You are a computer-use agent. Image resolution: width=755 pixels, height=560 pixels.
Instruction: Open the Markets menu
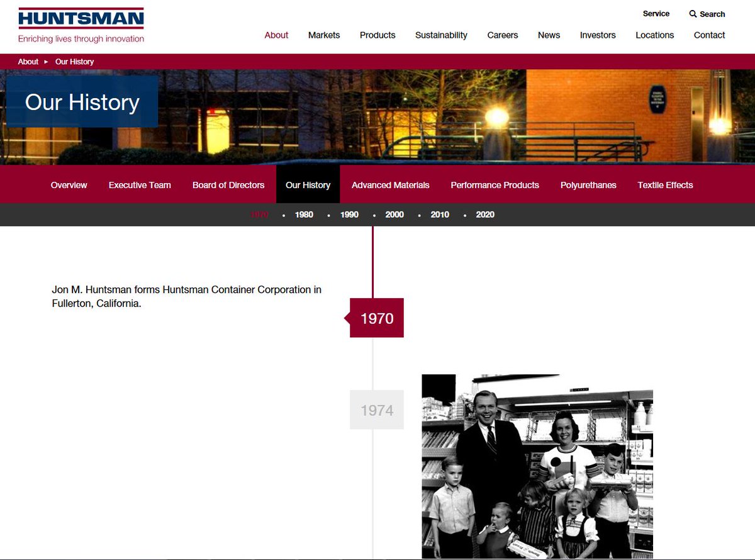coord(324,35)
